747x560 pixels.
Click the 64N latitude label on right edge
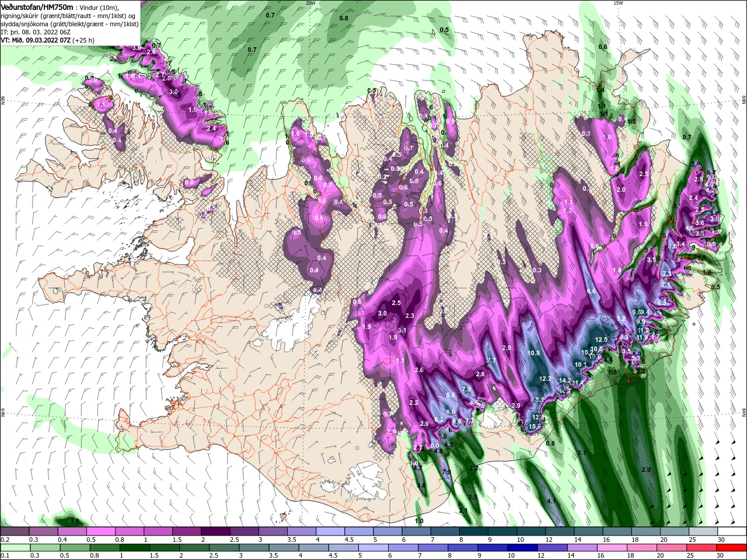pos(744,412)
